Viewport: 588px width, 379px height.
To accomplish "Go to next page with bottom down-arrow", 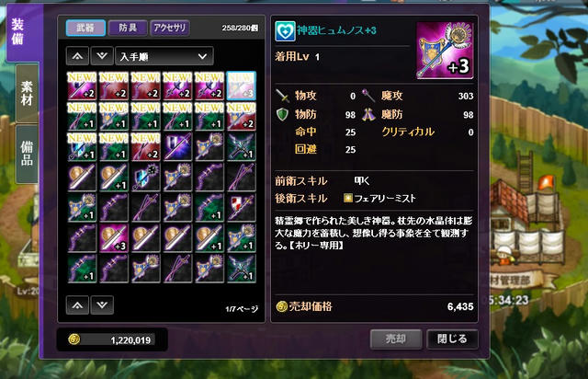I will pos(102,305).
